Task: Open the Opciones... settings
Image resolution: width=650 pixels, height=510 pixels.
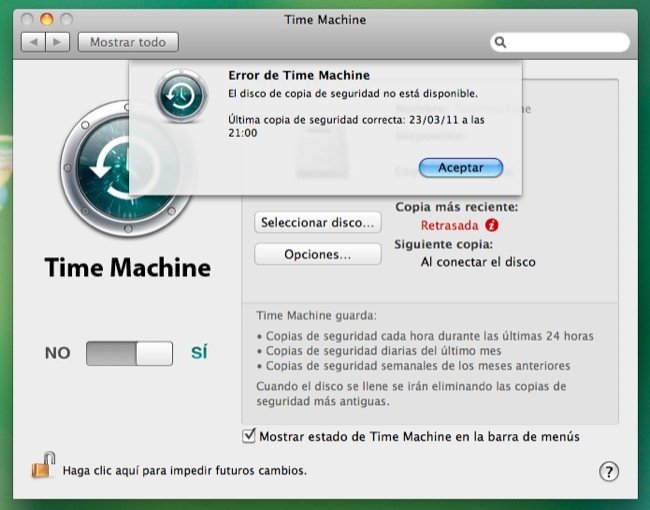Action: pyautogui.click(x=317, y=254)
